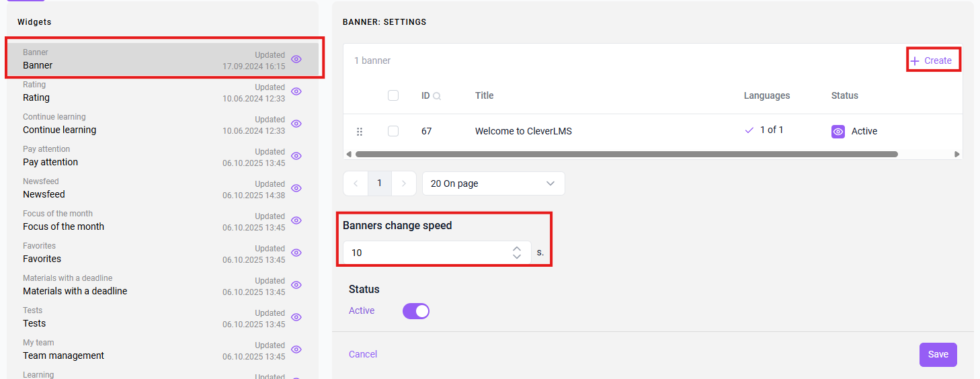Increase banners change speed with up arrow
This screenshot has height=379, width=980.
pyautogui.click(x=517, y=249)
